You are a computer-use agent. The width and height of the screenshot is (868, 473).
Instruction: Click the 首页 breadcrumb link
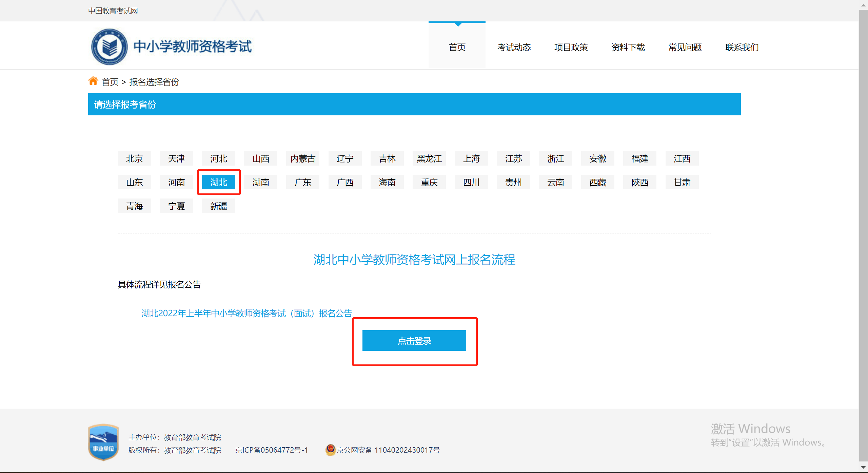[110, 82]
